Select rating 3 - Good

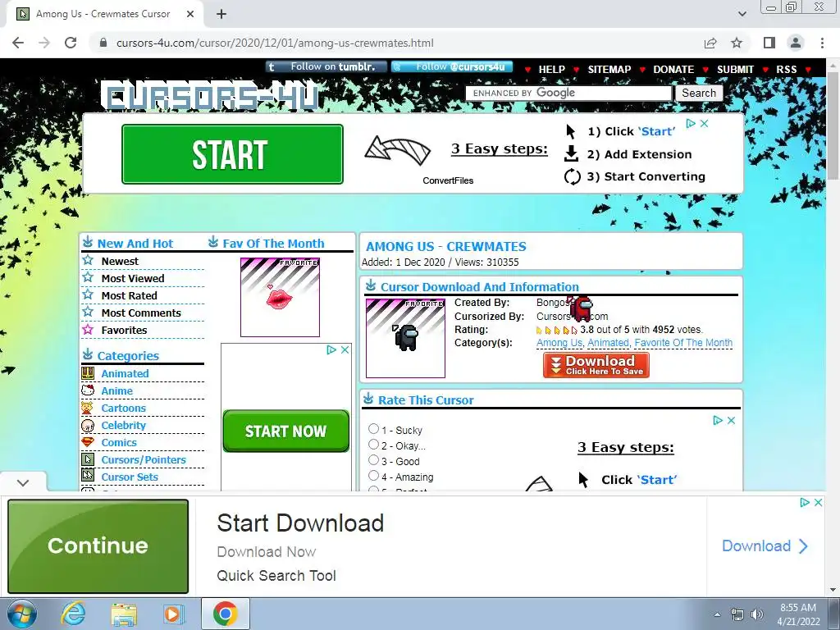tap(373, 459)
